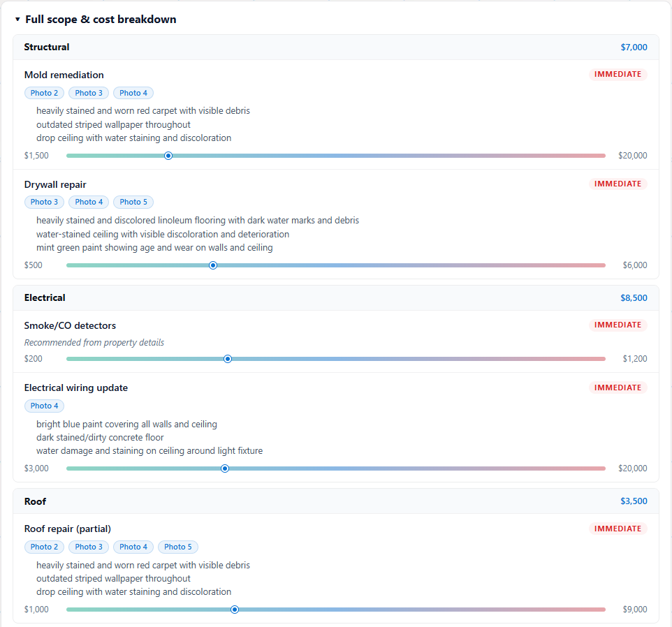Click the Drywall repair cost slider handle
This screenshot has width=672, height=627.
pos(213,265)
